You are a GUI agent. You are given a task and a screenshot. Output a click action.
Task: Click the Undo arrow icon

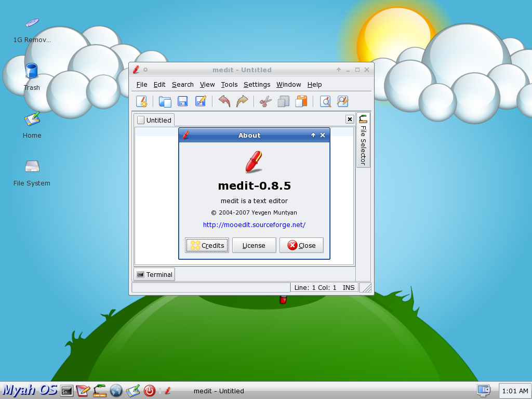(224, 101)
